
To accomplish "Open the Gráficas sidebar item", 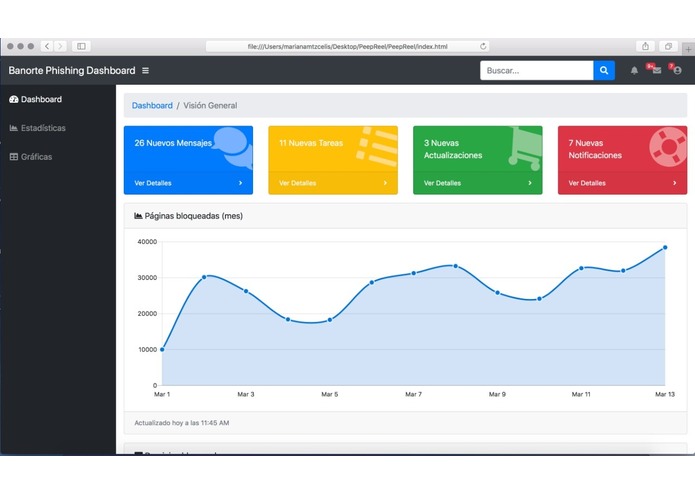I will point(31,157).
